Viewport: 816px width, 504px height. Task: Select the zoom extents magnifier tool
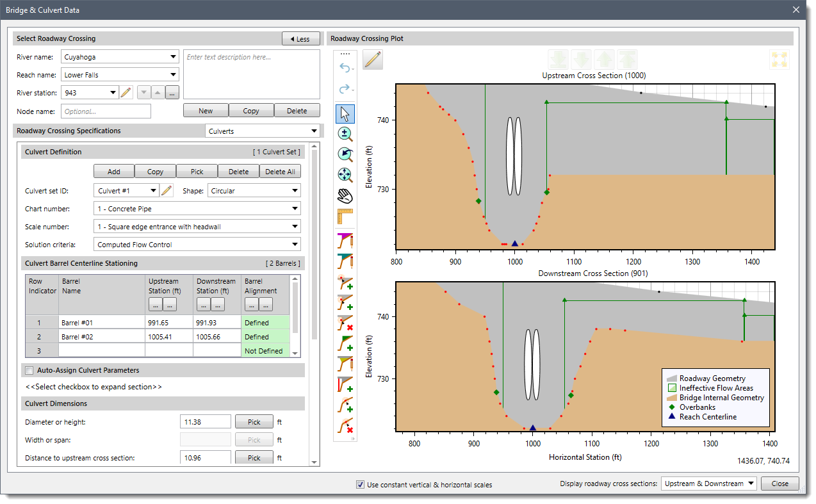pos(345,175)
